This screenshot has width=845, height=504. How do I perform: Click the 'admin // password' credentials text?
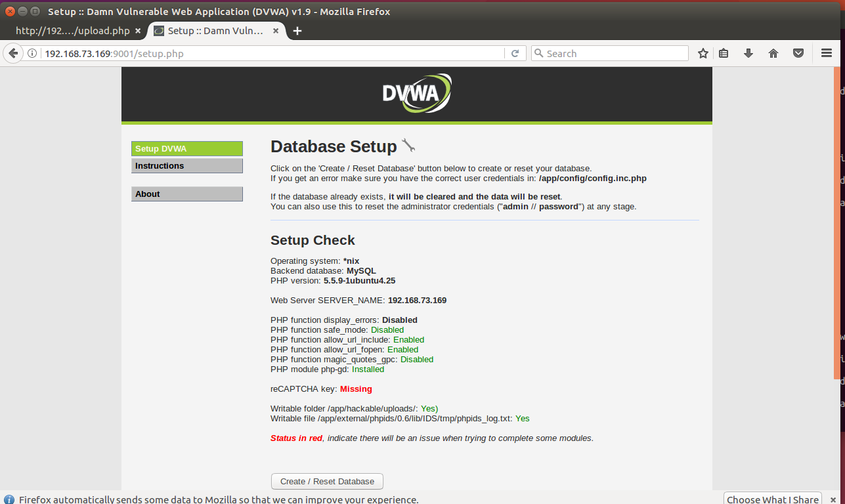tap(541, 207)
